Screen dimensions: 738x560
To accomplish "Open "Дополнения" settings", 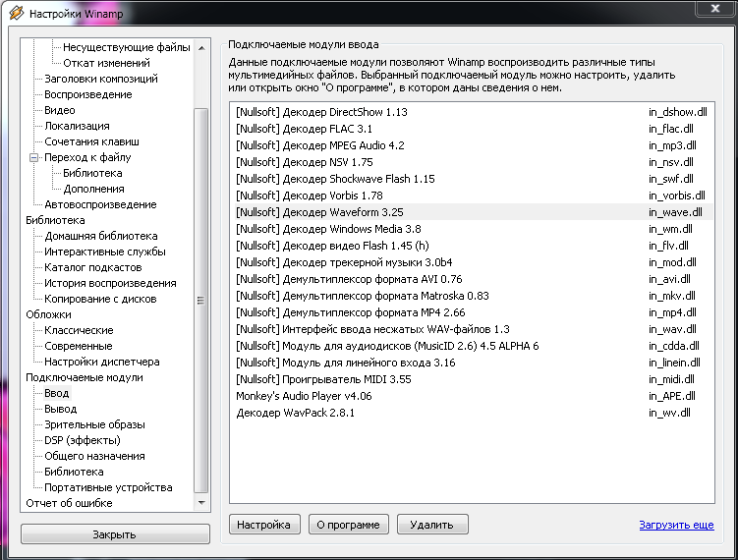I will (x=93, y=190).
